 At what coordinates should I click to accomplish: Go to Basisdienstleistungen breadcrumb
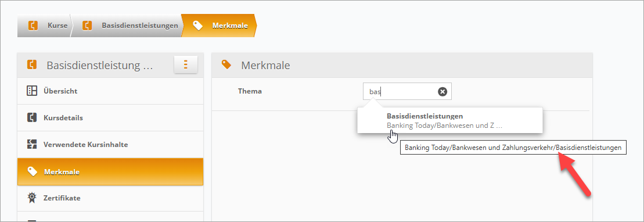126,26
